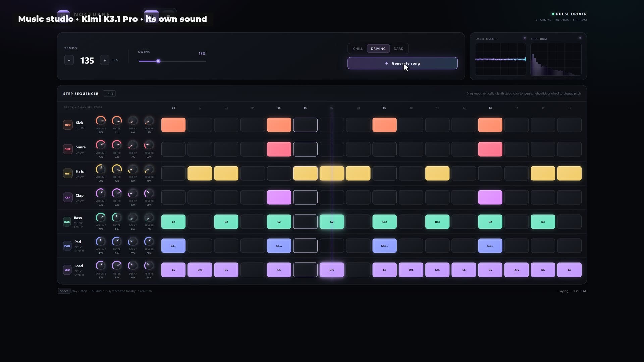Click the Lead delay knob
The image size is (644, 362).
point(133,265)
